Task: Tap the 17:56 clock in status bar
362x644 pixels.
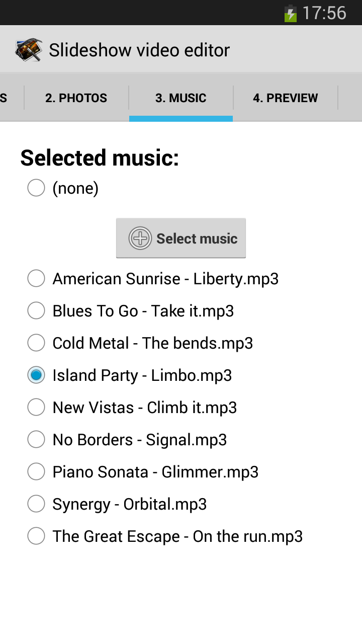Action: tap(324, 13)
